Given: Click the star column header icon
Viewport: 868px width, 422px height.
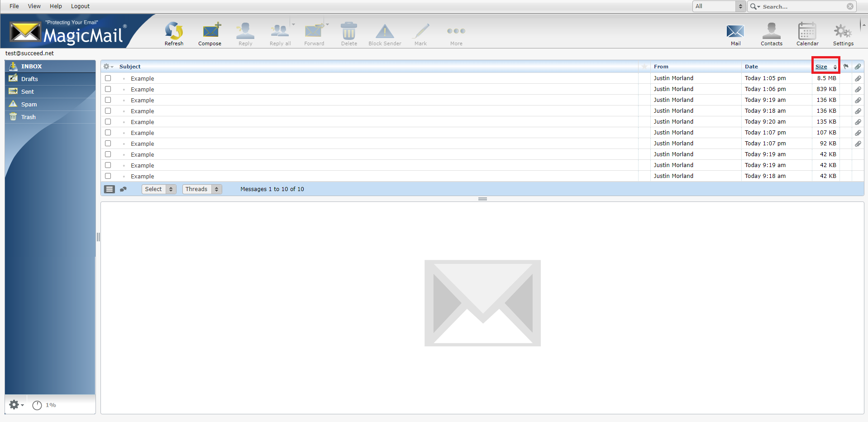Looking at the screenshot, I should point(644,67).
